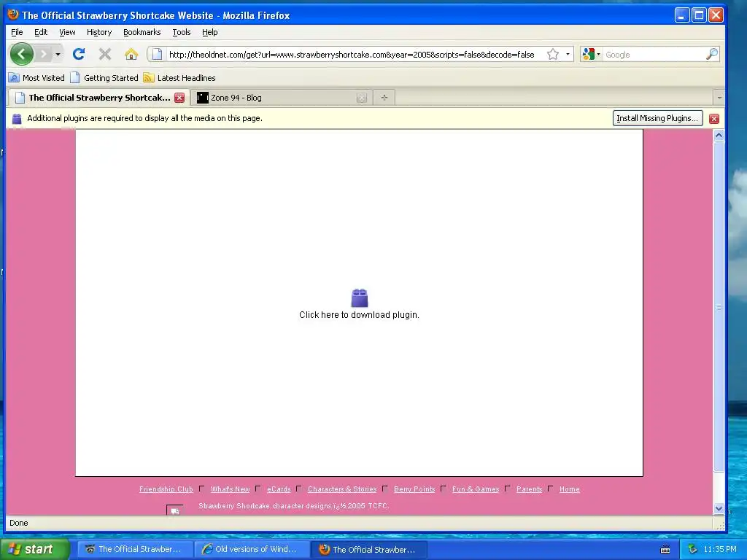Image resolution: width=747 pixels, height=560 pixels.
Task: Open the Google search engine dropdown
Action: pyautogui.click(x=591, y=54)
